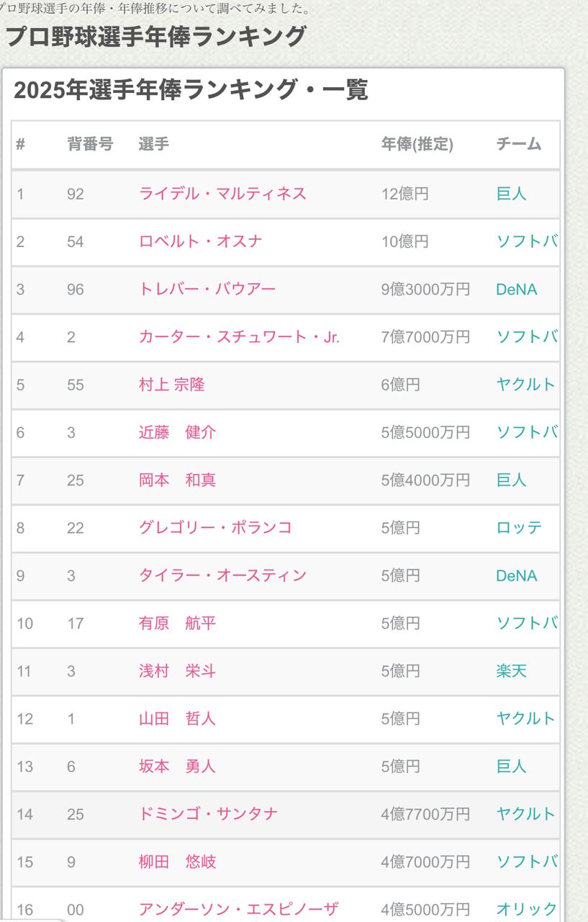Click トレバー・バウアー name link
The width and height of the screenshot is (588, 922).
click(207, 290)
